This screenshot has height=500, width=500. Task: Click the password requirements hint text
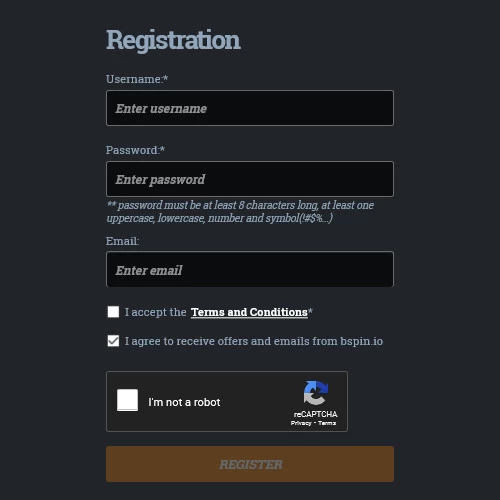[240, 212]
